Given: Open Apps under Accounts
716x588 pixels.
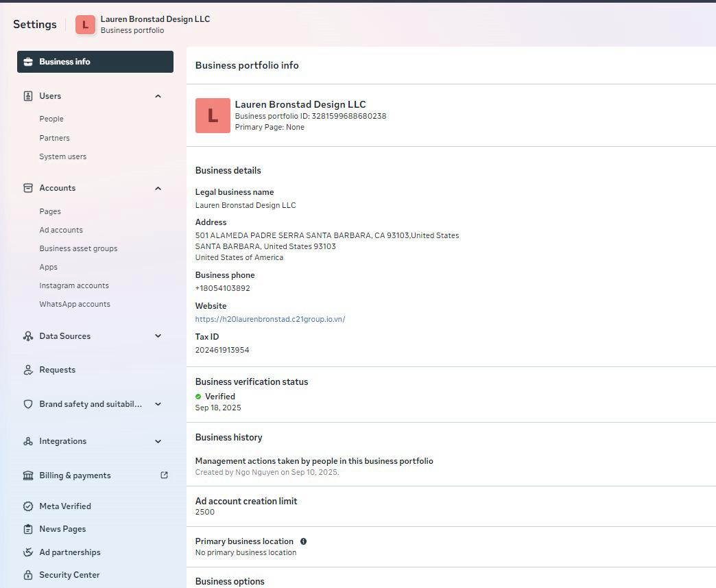Looking at the screenshot, I should pos(49,268).
